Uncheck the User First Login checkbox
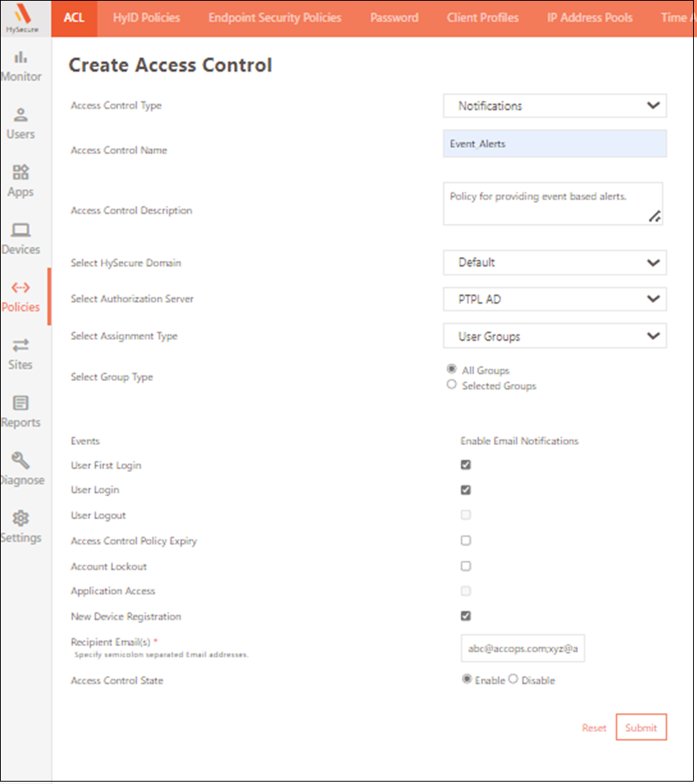 pos(466,465)
